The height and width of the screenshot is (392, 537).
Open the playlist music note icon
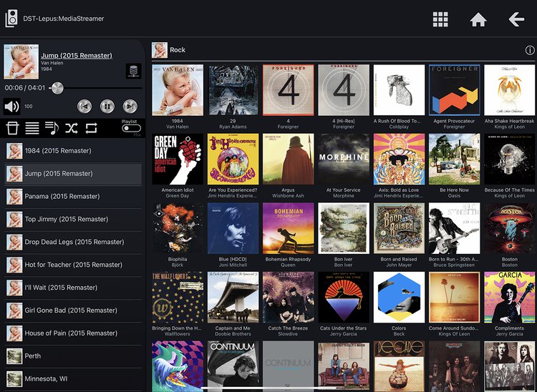click(x=52, y=128)
